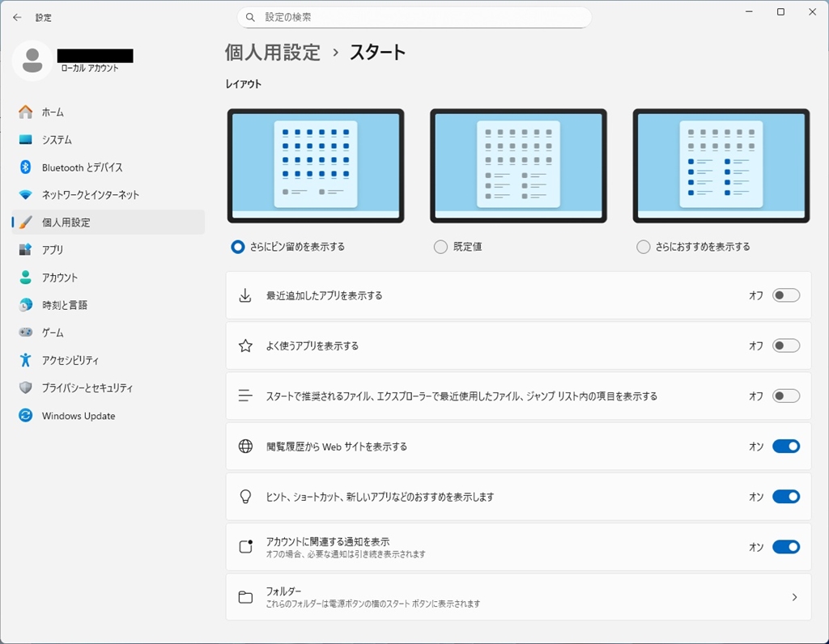The height and width of the screenshot is (644, 829).
Task: Click the Windows Update sync icon
Action: coord(25,415)
